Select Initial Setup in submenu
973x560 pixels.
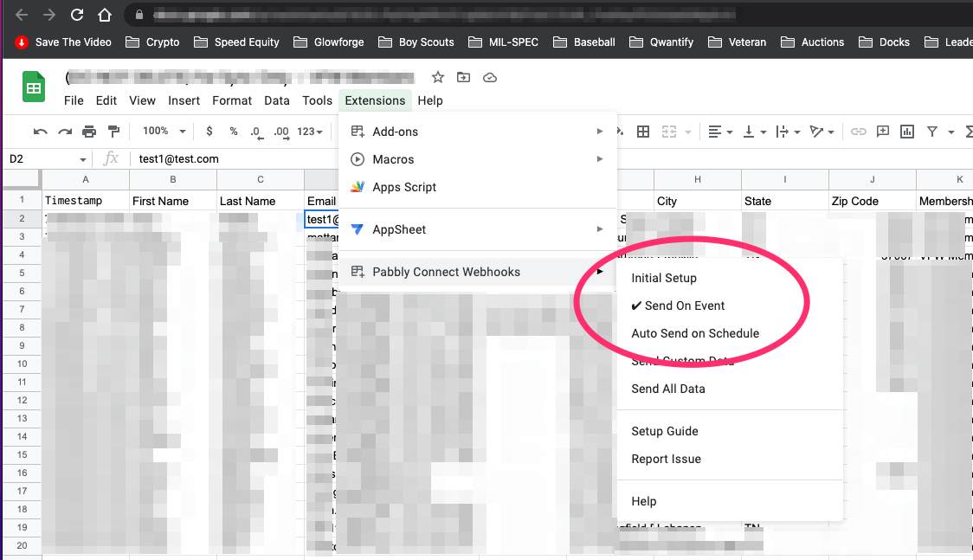[730, 278]
